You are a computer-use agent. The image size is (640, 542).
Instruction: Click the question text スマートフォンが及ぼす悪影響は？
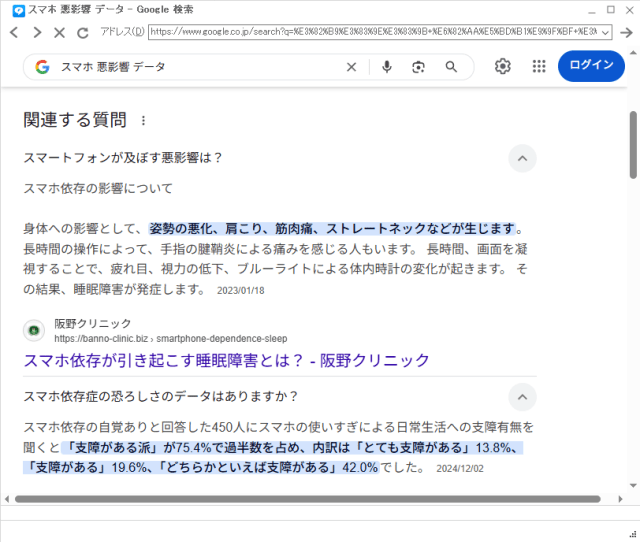point(123,158)
